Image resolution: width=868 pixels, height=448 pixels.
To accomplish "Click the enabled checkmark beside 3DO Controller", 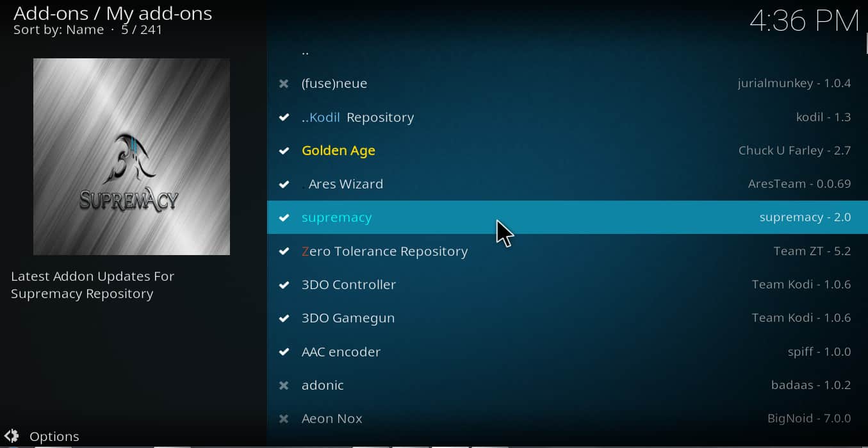I will coord(284,285).
